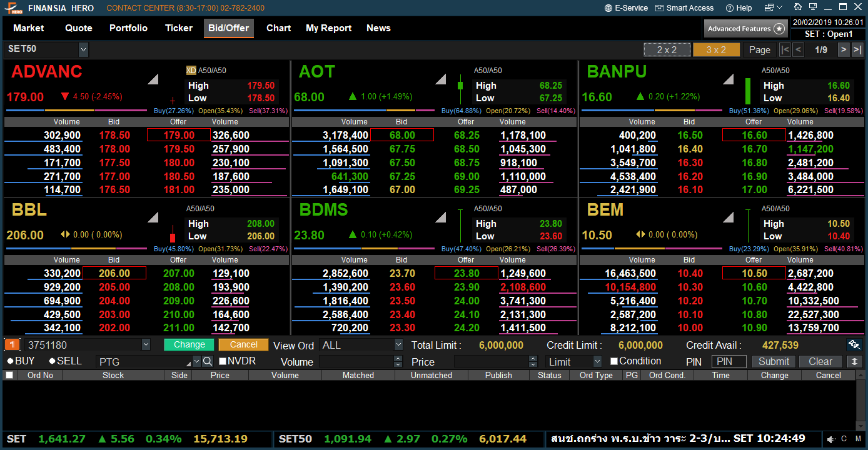Viewport: 868px width, 450px height.
Task: Open the Portfolio tab
Action: point(128,28)
